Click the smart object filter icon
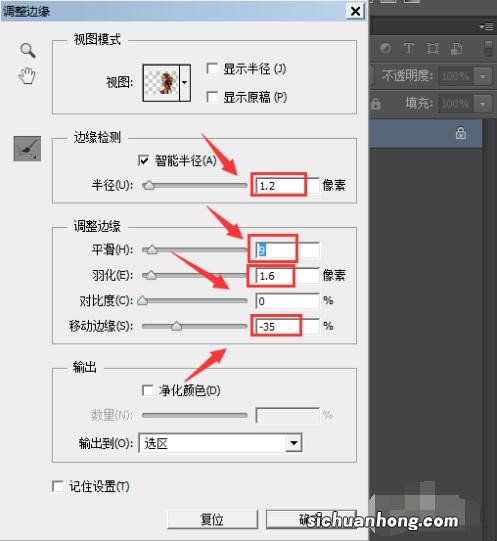Image resolution: width=497 pixels, height=541 pixels. (456, 49)
